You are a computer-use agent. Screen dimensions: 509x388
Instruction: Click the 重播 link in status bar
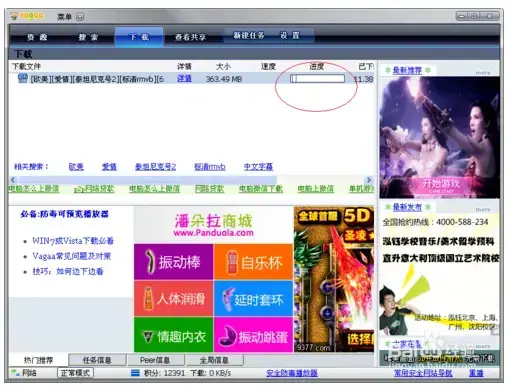click(x=476, y=373)
